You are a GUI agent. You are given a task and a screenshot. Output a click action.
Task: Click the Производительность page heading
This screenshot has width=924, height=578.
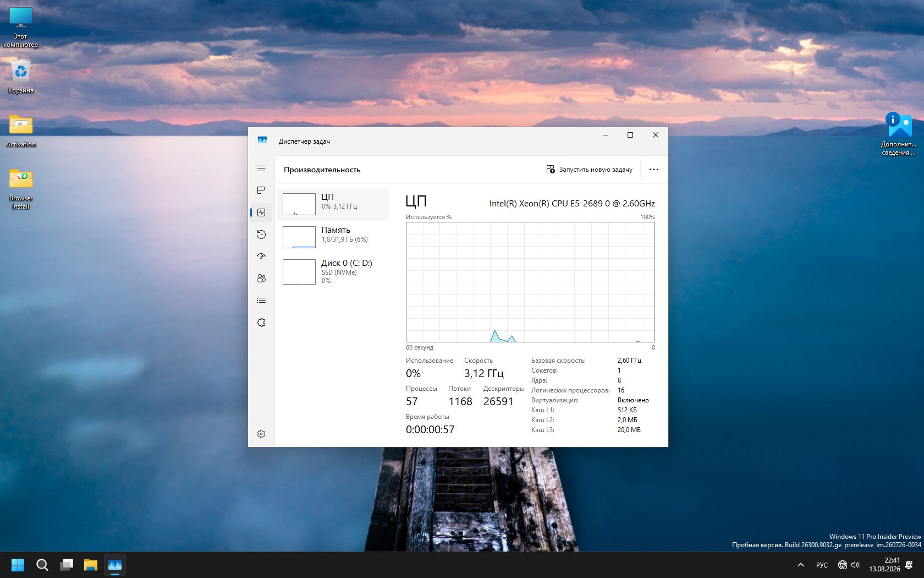[x=322, y=170]
